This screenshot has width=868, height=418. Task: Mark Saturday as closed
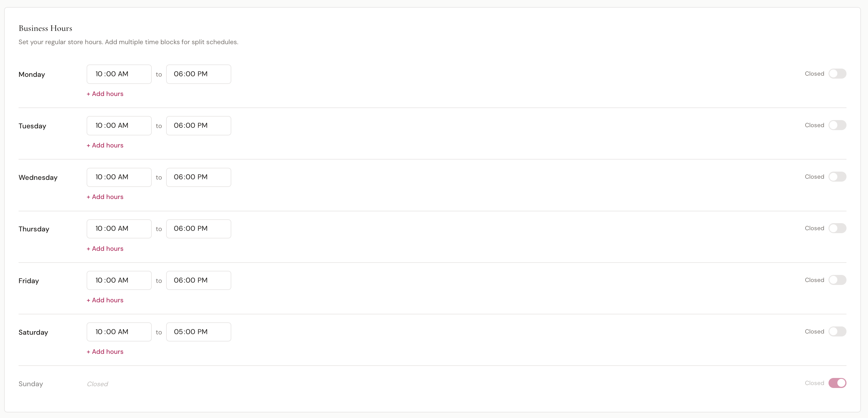(x=837, y=331)
